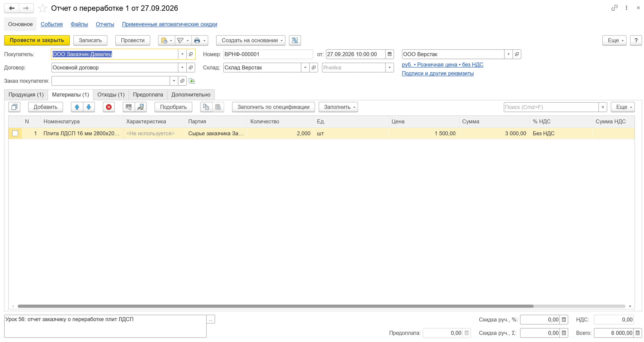This screenshot has width=644, height=342.
Task: Click Провести и закрыть button
Action: pyautogui.click(x=37, y=40)
